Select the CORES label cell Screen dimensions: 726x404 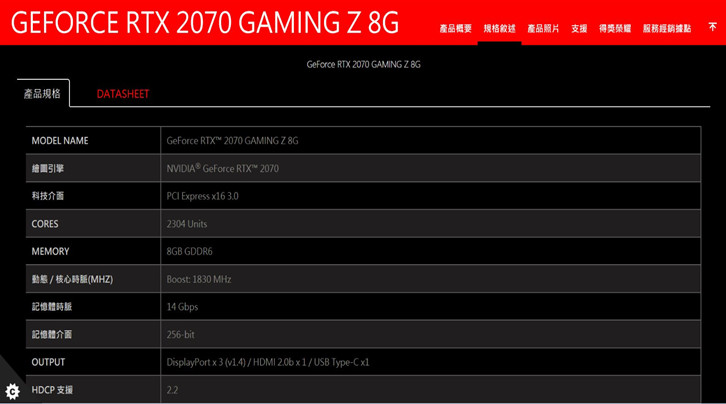93,224
